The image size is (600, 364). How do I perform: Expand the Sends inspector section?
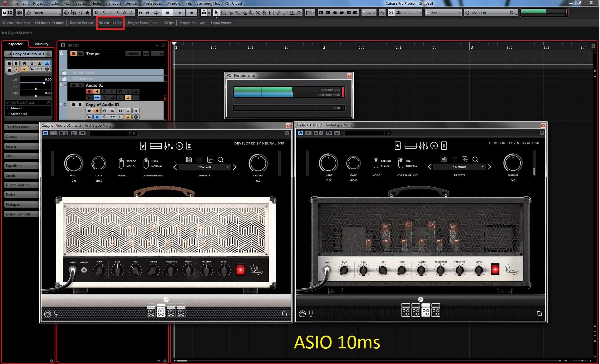tap(22, 175)
